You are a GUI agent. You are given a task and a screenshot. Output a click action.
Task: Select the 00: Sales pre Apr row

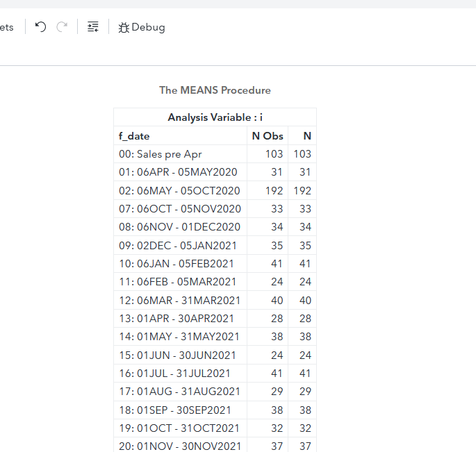coord(161,154)
